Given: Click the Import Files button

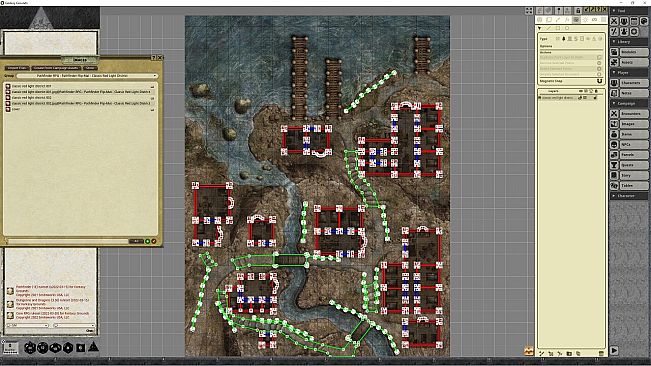Looking at the screenshot, I should point(17,68).
